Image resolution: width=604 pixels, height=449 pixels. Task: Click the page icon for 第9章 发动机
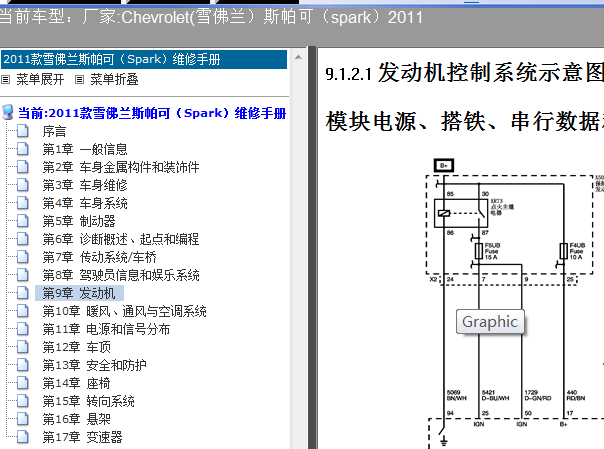pos(23,293)
